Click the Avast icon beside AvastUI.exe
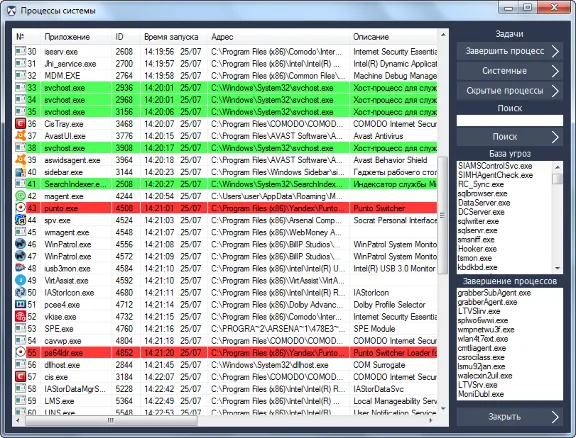This screenshot has height=438, width=576. (x=20, y=136)
